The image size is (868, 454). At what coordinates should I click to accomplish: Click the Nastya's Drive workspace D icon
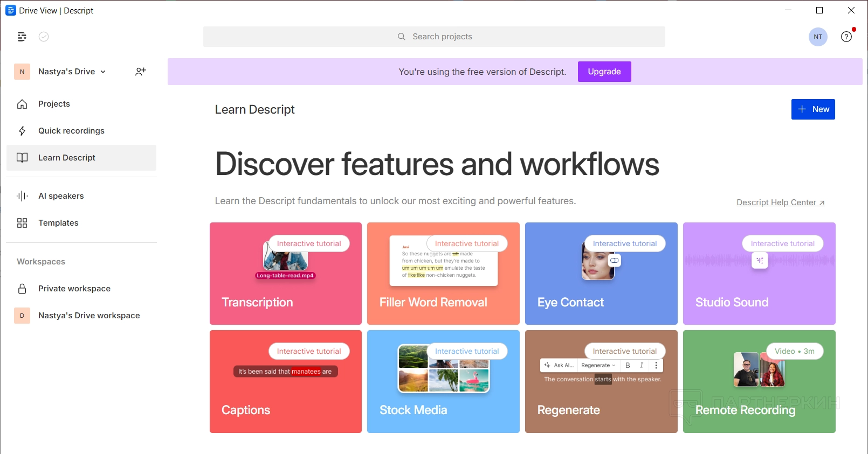pyautogui.click(x=22, y=316)
